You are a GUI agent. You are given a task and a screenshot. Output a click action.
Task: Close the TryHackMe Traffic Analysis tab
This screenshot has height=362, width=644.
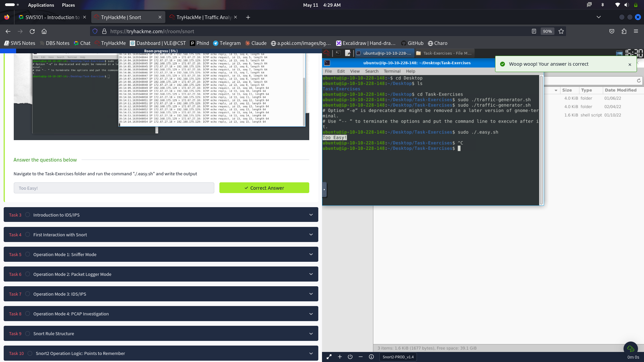point(235,17)
